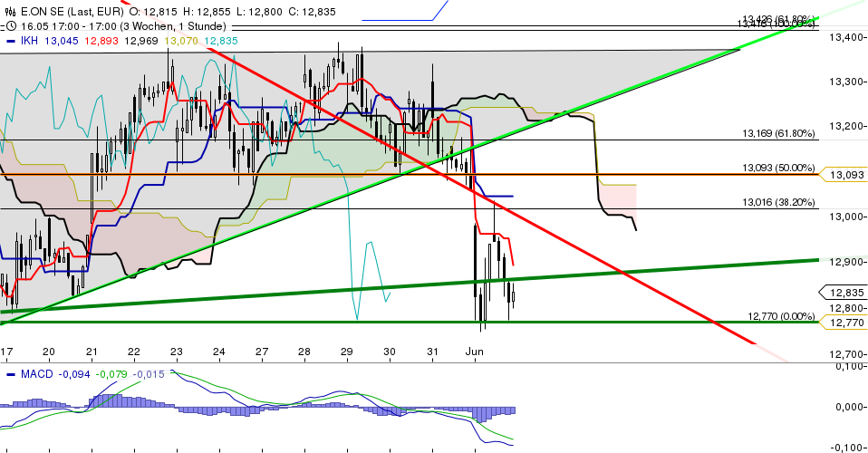Click the open value O: 12,815

point(151,12)
